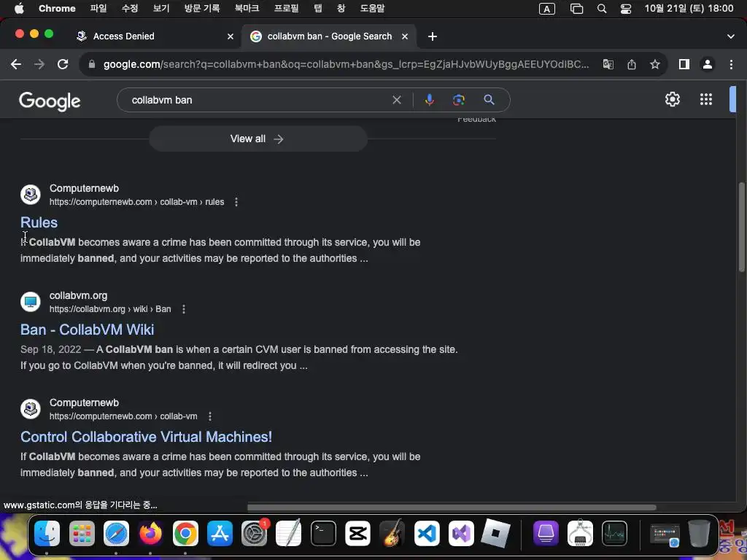The height and width of the screenshot is (560, 747).
Task: Go to Google home via the logo
Action: click(50, 101)
